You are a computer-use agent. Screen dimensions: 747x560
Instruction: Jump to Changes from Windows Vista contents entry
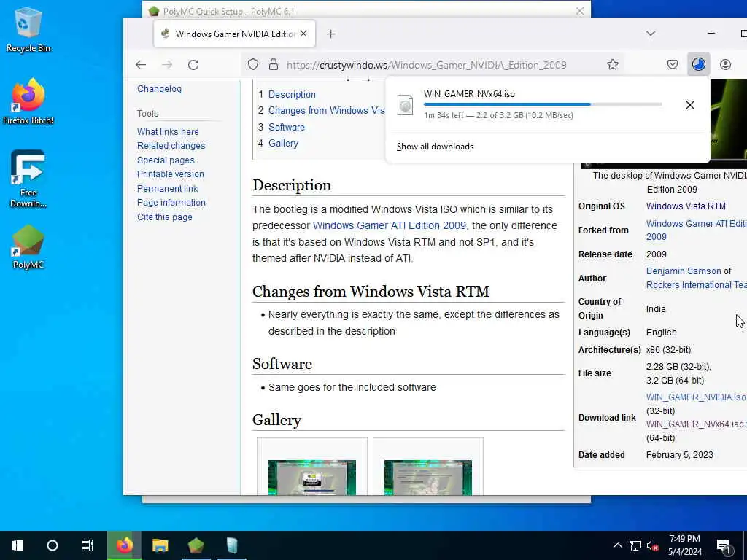pos(326,111)
